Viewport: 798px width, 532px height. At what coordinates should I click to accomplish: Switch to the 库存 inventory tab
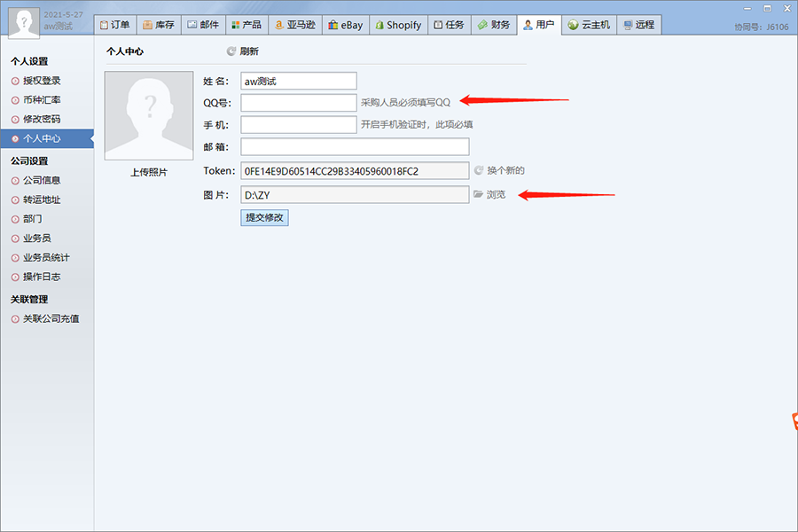159,25
